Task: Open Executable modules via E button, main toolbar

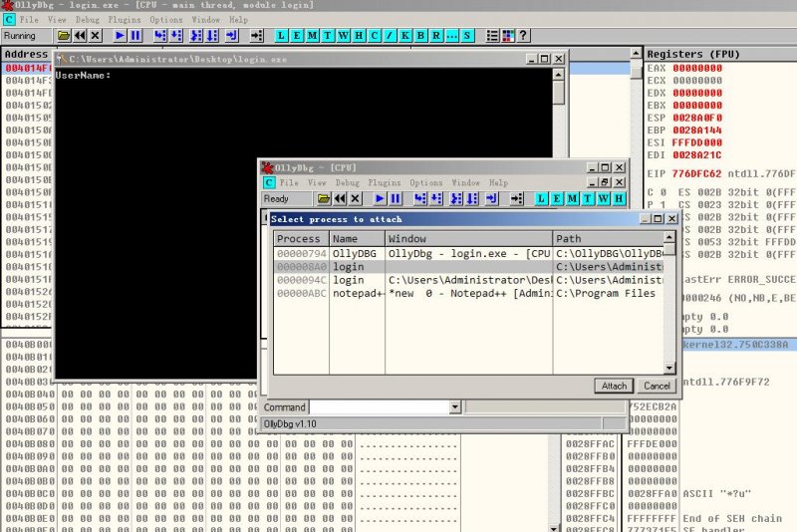Action: [297, 36]
